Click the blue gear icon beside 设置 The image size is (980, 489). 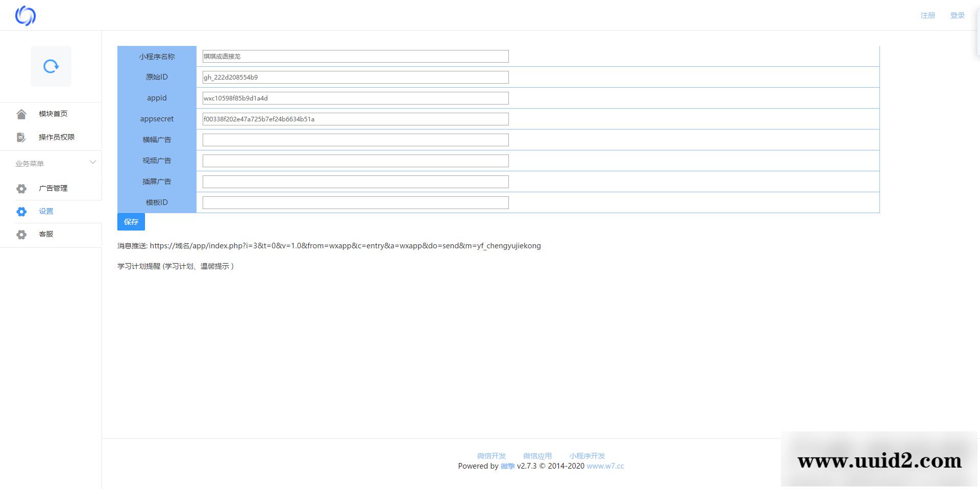pyautogui.click(x=21, y=212)
